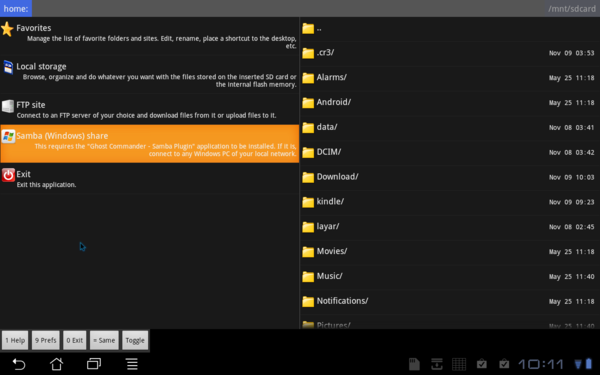The width and height of the screenshot is (600, 375).
Task: Click the FTP site server icon
Action: point(8,106)
